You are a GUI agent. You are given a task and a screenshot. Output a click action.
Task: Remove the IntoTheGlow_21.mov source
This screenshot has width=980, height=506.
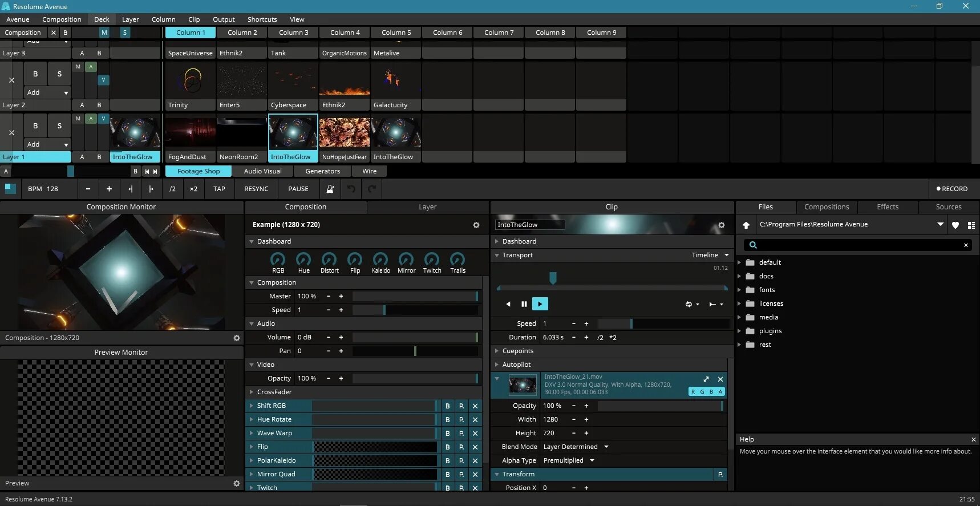pyautogui.click(x=720, y=379)
